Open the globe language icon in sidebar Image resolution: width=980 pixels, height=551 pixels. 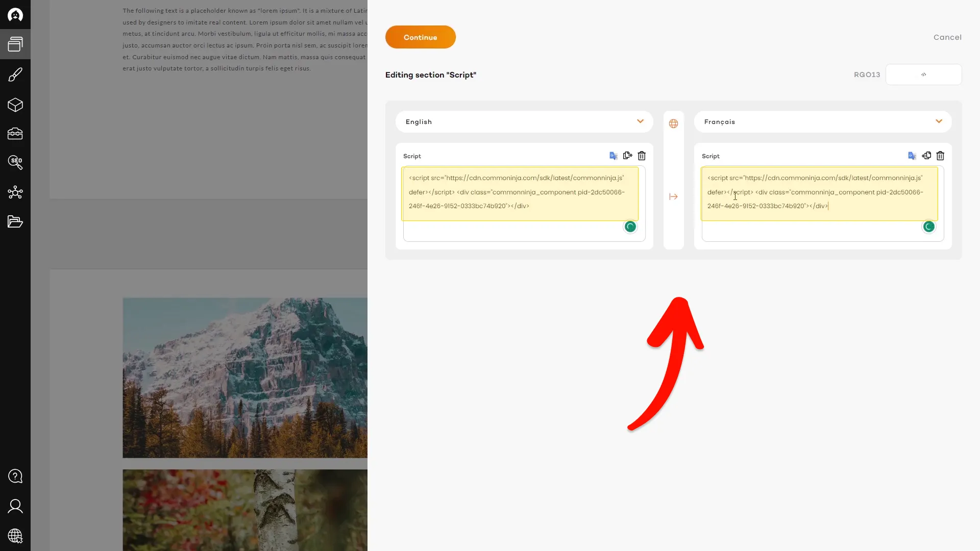pyautogui.click(x=15, y=536)
